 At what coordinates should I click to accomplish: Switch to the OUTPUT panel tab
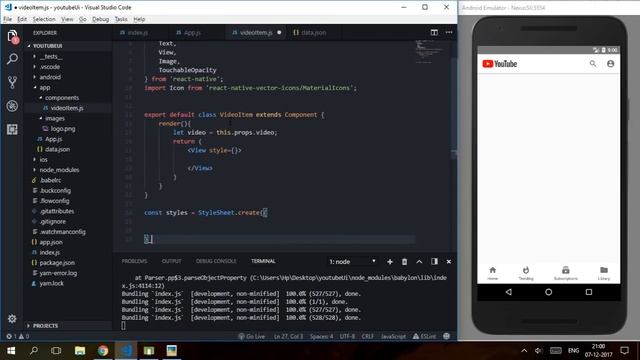171,261
